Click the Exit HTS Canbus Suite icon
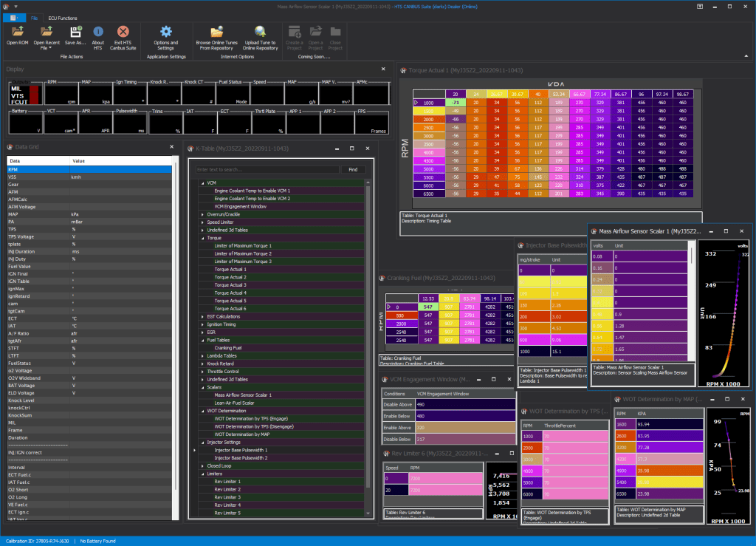Image resolution: width=756 pixels, height=546 pixels. point(123,32)
